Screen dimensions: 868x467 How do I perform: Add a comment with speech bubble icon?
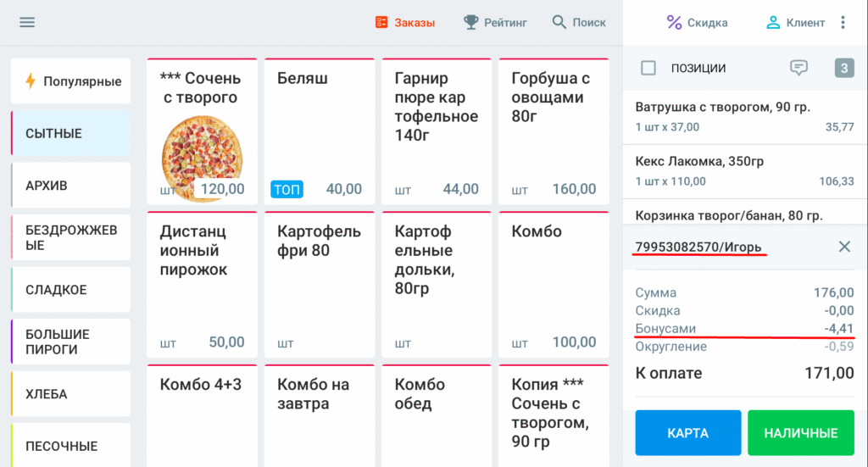click(x=798, y=68)
